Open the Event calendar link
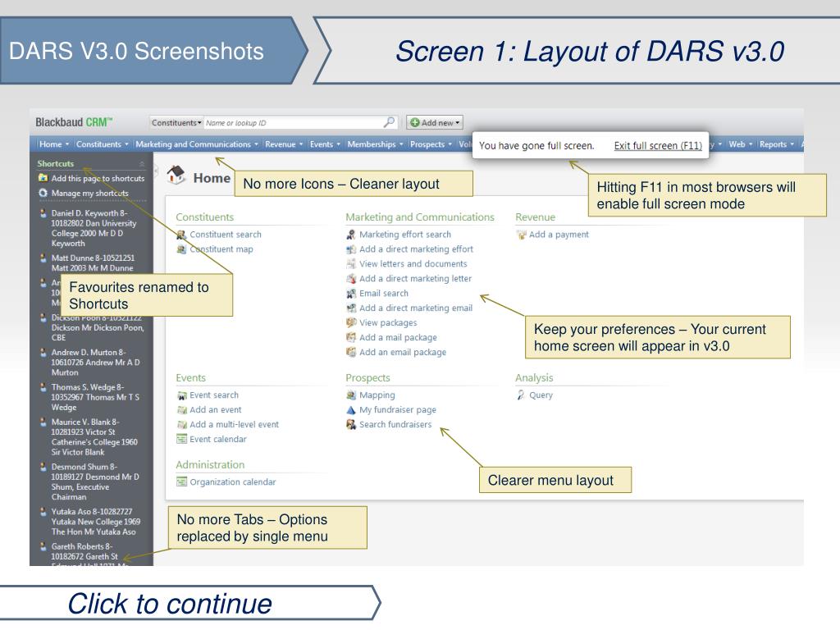The height and width of the screenshot is (630, 840). [218, 440]
